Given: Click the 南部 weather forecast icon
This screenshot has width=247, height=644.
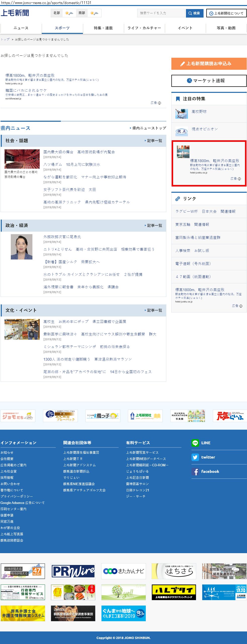Looking at the screenshot, I should click(94, 13).
